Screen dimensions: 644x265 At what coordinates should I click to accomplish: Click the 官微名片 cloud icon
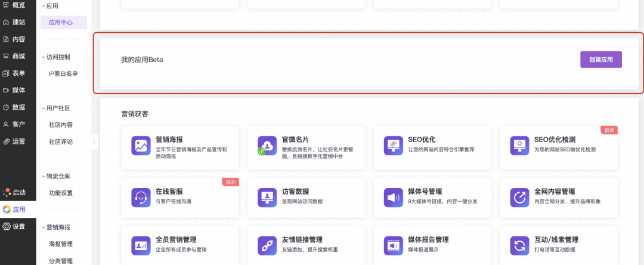tap(267, 146)
